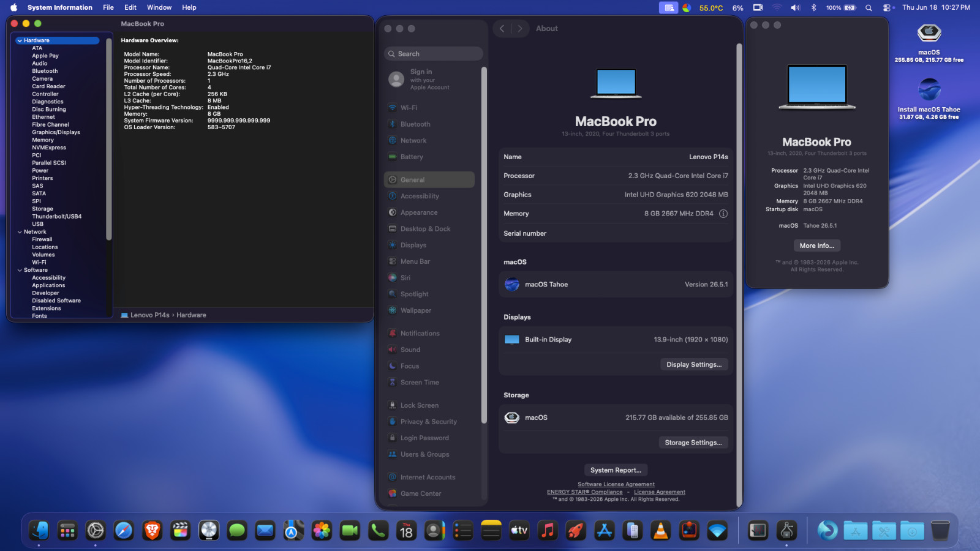
Task: Open Apple TV in the Dock
Action: tap(519, 530)
